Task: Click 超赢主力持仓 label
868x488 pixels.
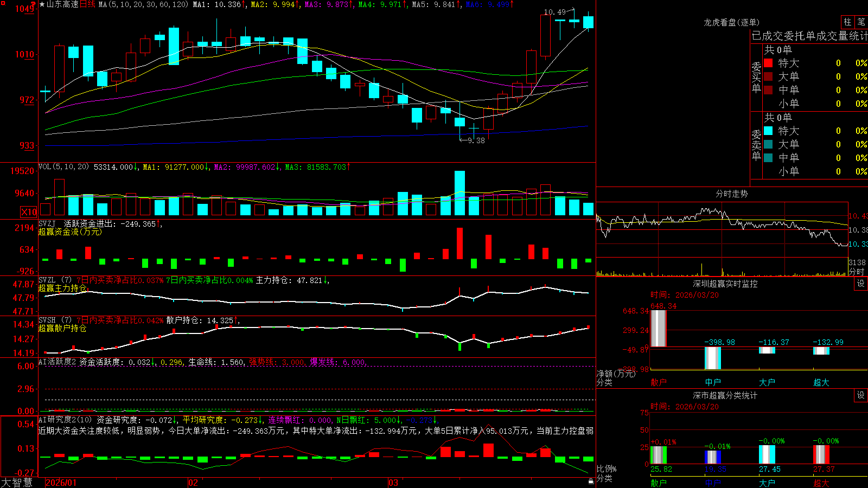Action: (x=62, y=288)
